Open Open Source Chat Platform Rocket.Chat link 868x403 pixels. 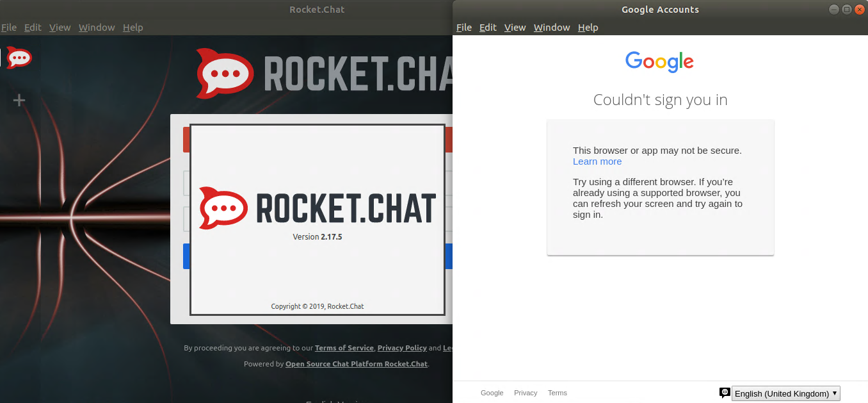coord(357,364)
